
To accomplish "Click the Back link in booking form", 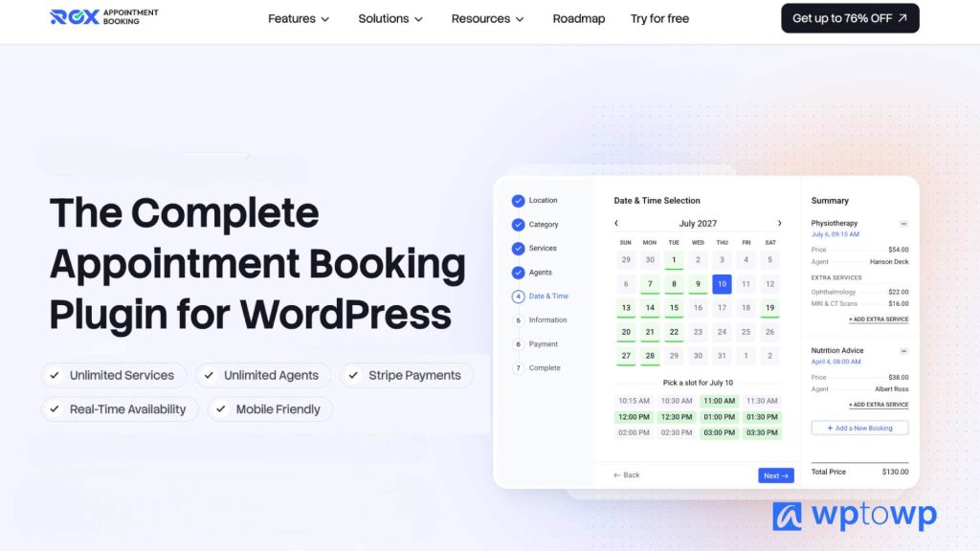I will [627, 475].
